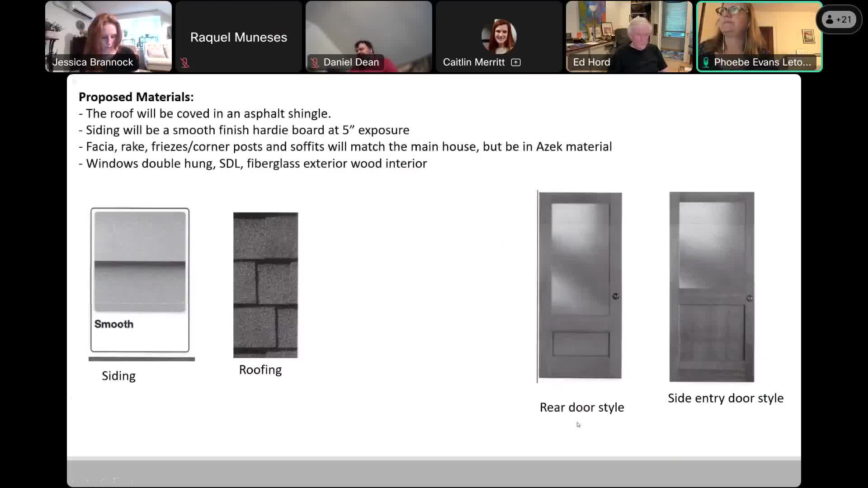Click the asphalt shingle Roofing swatch
868x488 pixels.
click(x=265, y=285)
